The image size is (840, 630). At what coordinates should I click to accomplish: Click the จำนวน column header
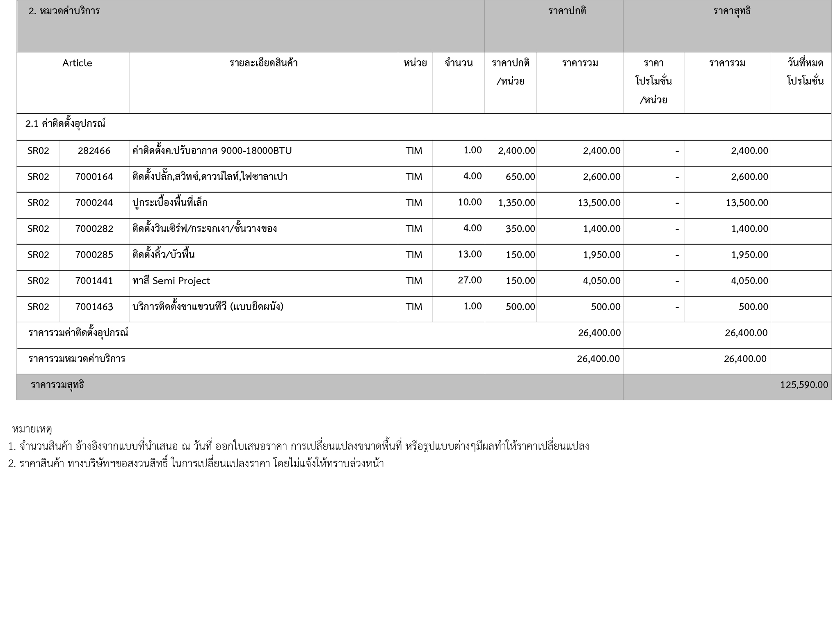[x=459, y=63]
